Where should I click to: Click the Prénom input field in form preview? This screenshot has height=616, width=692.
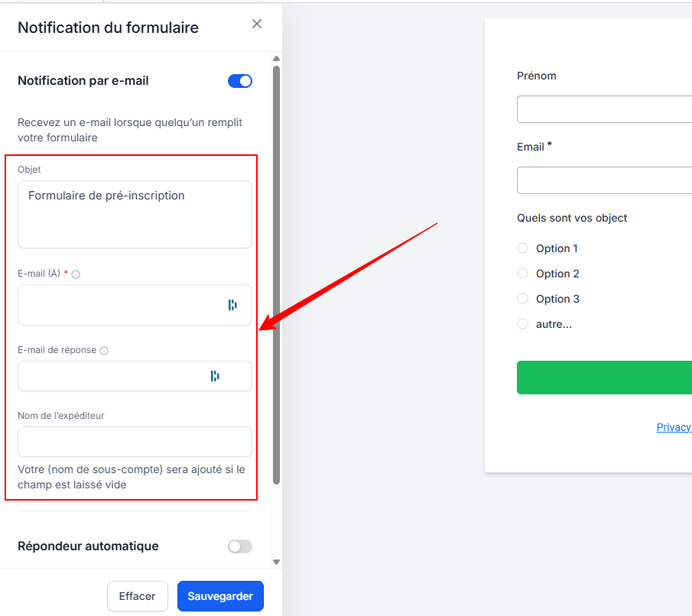tap(604, 109)
